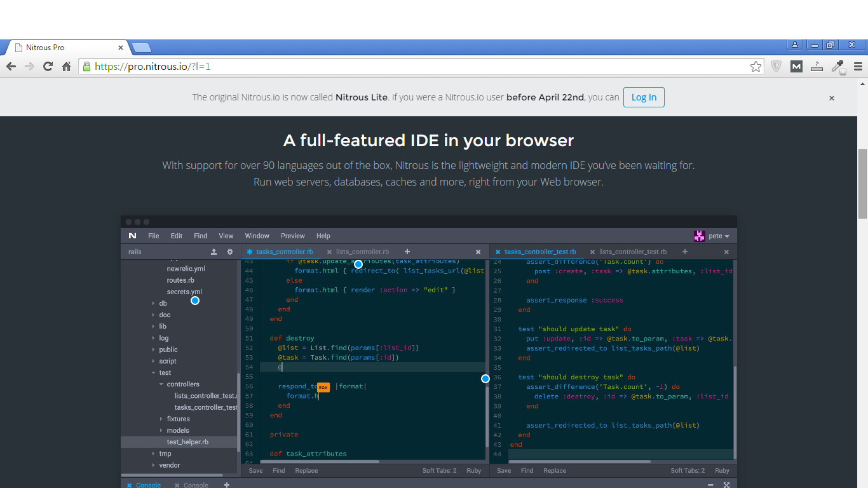Expand the log folder
This screenshot has height=488, width=868.
point(153,338)
